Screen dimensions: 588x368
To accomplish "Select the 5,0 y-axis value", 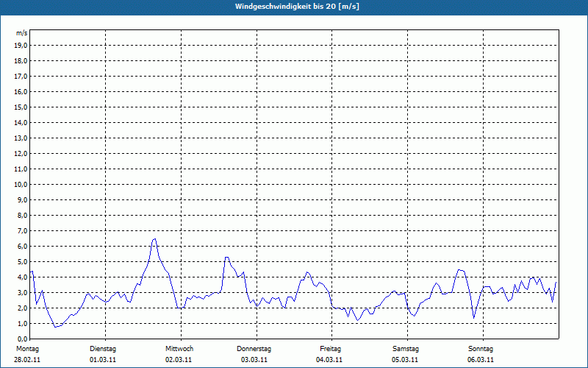I will point(23,262).
